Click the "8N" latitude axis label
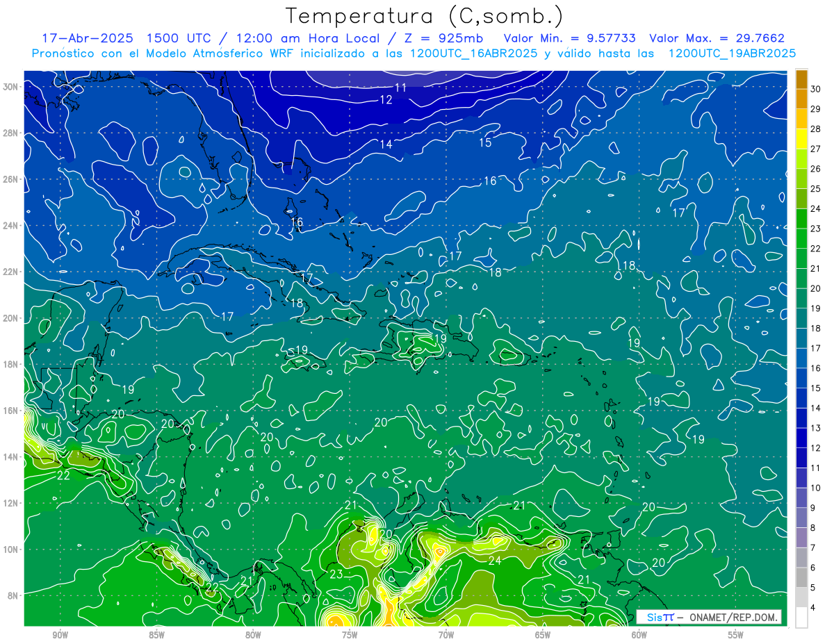834x644 pixels. 13,595
